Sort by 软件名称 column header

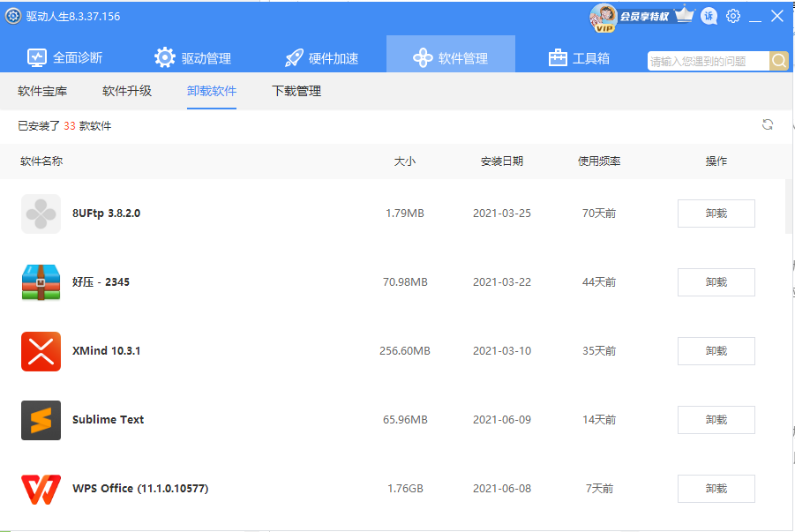[x=41, y=161]
